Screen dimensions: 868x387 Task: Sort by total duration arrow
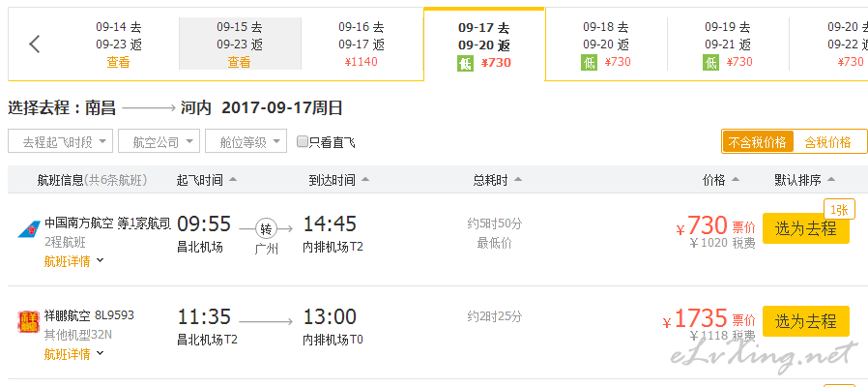pyautogui.click(x=517, y=180)
